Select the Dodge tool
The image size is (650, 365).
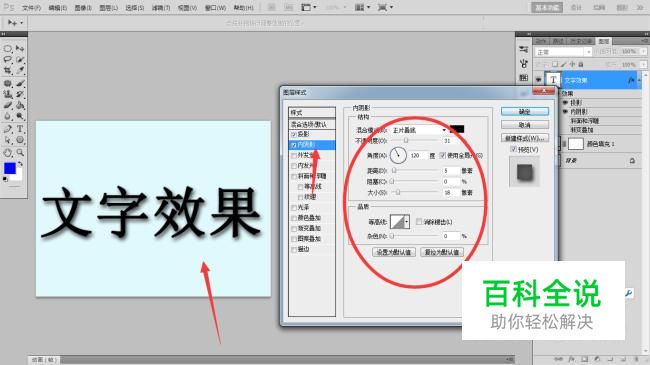pos(20,116)
